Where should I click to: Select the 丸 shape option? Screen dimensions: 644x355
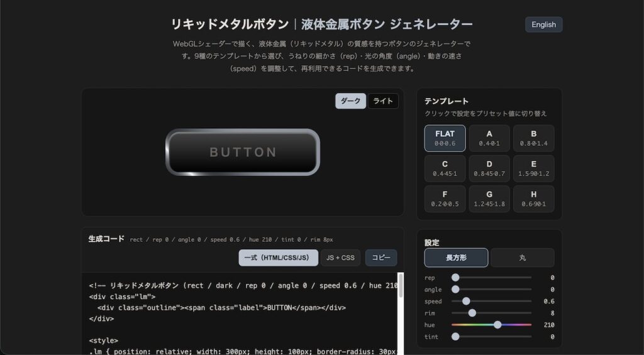(x=523, y=258)
